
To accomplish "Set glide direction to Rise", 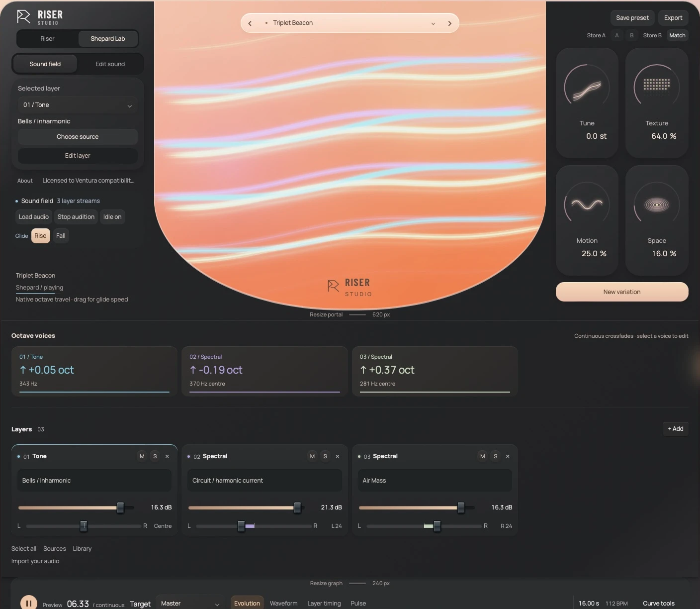I will tap(41, 236).
